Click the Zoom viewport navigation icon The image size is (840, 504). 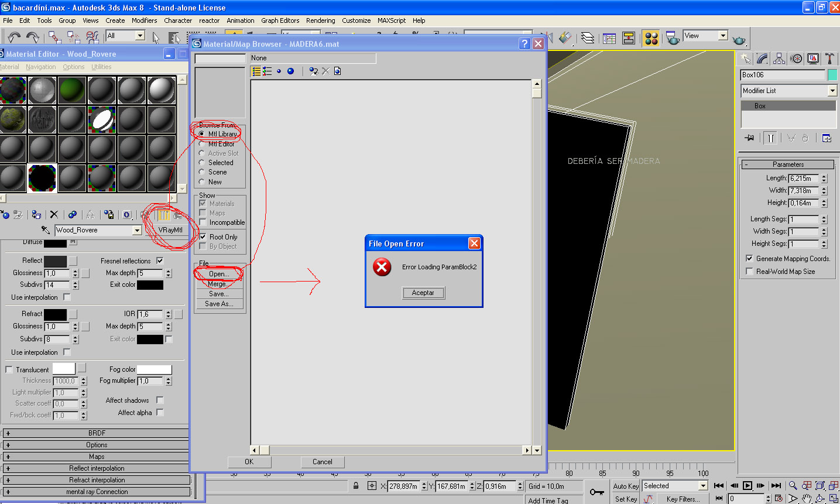click(x=793, y=485)
